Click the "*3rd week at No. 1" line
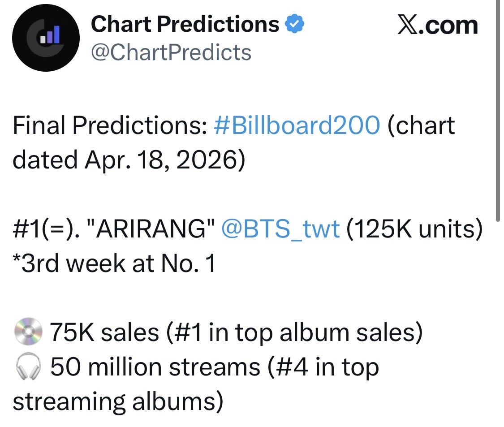504x427 pixels. click(114, 263)
